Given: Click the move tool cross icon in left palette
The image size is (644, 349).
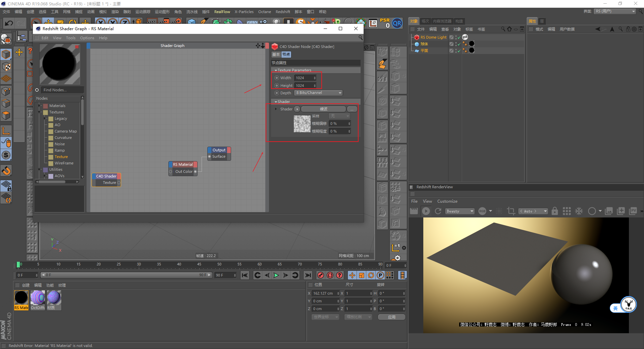Looking at the screenshot, I should 19,52.
